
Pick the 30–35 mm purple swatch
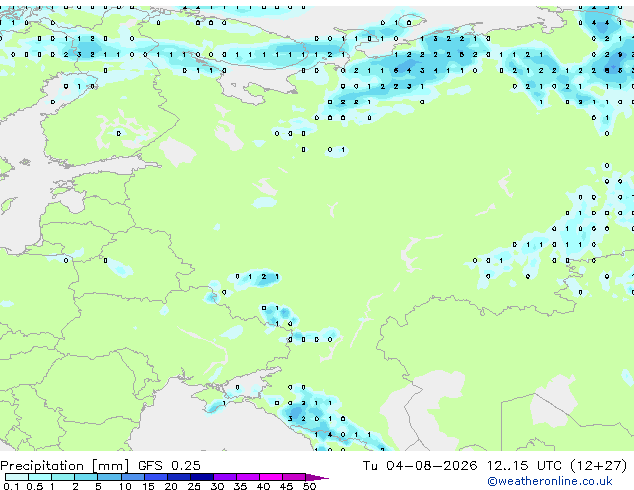coord(225,477)
